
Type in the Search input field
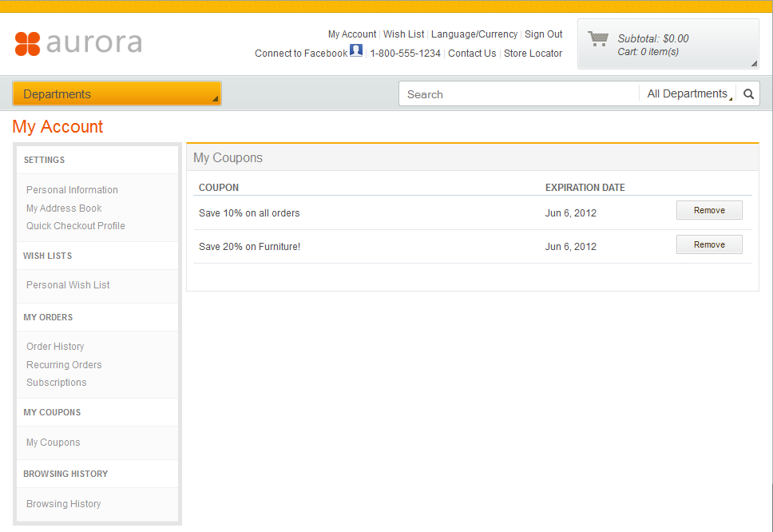[x=519, y=94]
